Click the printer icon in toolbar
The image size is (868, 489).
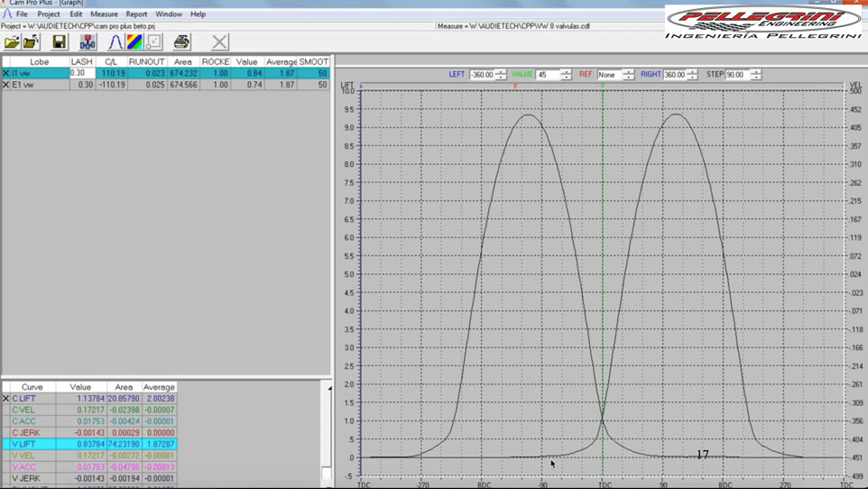(181, 42)
